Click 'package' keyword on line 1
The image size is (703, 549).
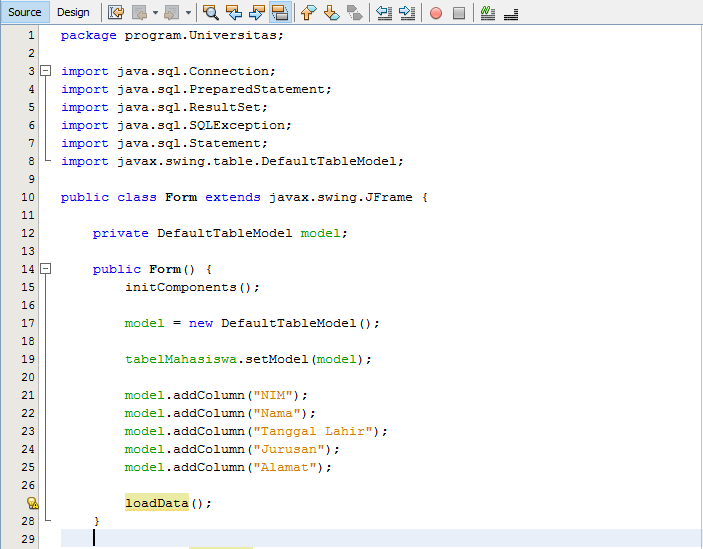88,35
